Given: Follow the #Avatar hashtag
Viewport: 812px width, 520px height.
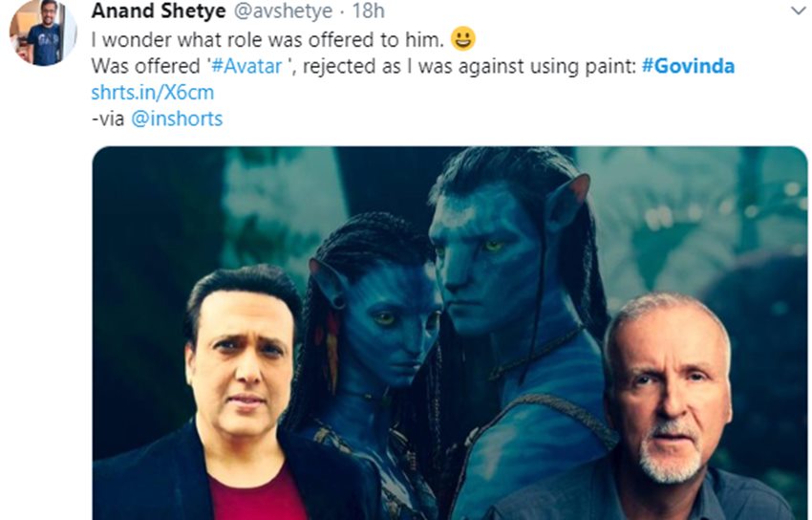Looking at the screenshot, I should (246, 66).
